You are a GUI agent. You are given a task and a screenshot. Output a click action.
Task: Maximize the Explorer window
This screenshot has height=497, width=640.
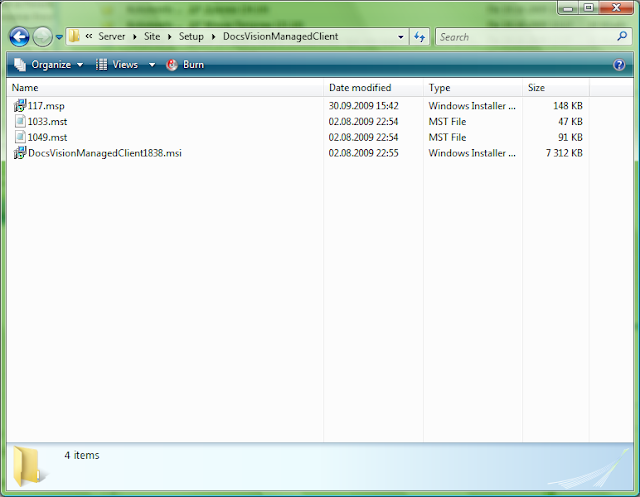tap(588, 7)
